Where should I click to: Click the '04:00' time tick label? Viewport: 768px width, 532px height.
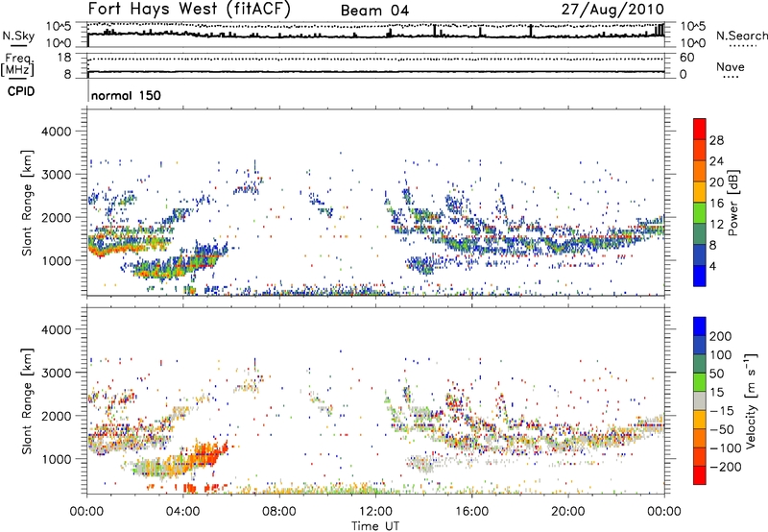click(183, 512)
